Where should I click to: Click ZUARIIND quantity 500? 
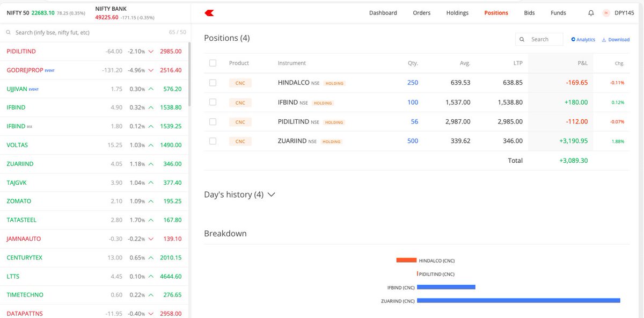[x=413, y=141]
